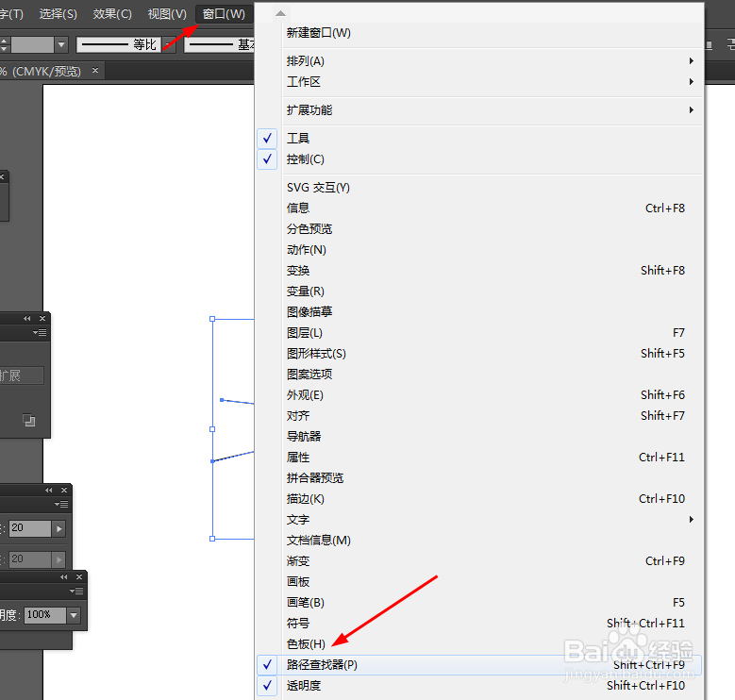735x700 pixels.
Task: Open the 等比 stroke profile dropdown
Action: (x=169, y=45)
